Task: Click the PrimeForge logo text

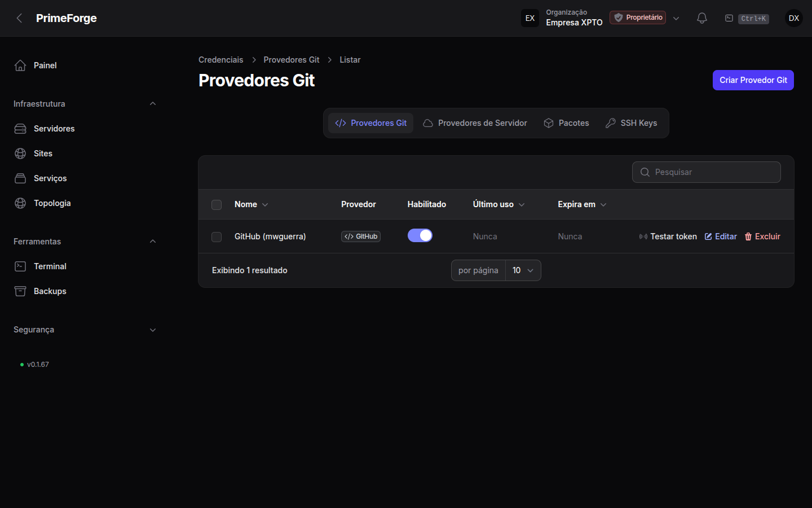Action: click(x=67, y=18)
